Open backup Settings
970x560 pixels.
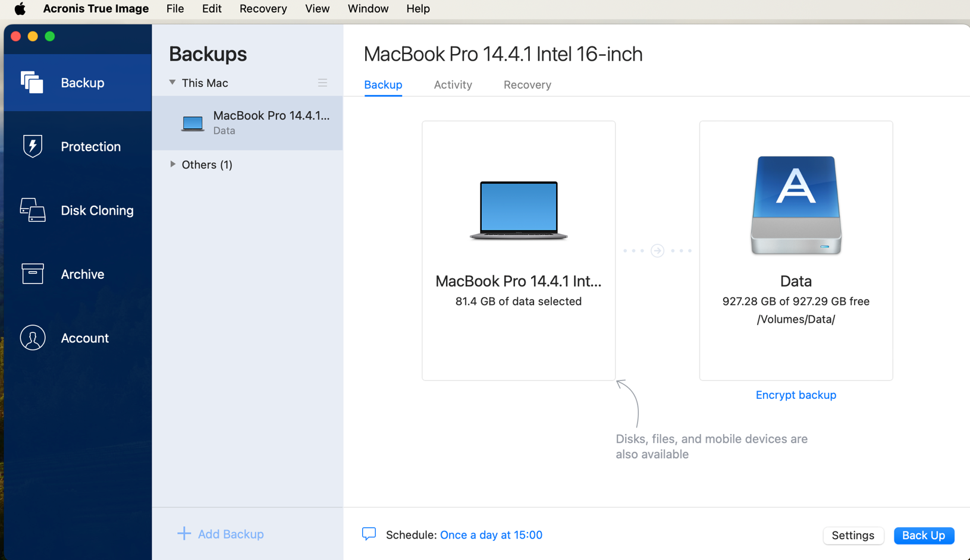pyautogui.click(x=853, y=535)
